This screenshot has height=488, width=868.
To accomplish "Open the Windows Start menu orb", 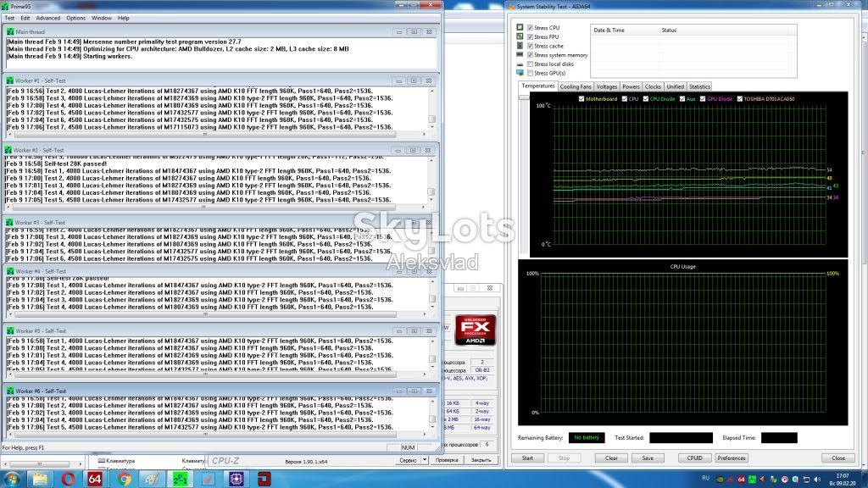I will pyautogui.click(x=12, y=480).
